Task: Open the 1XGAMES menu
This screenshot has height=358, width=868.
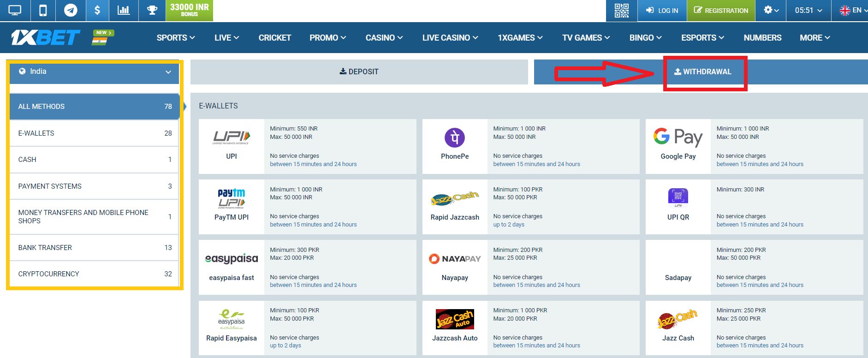Action: (520, 38)
